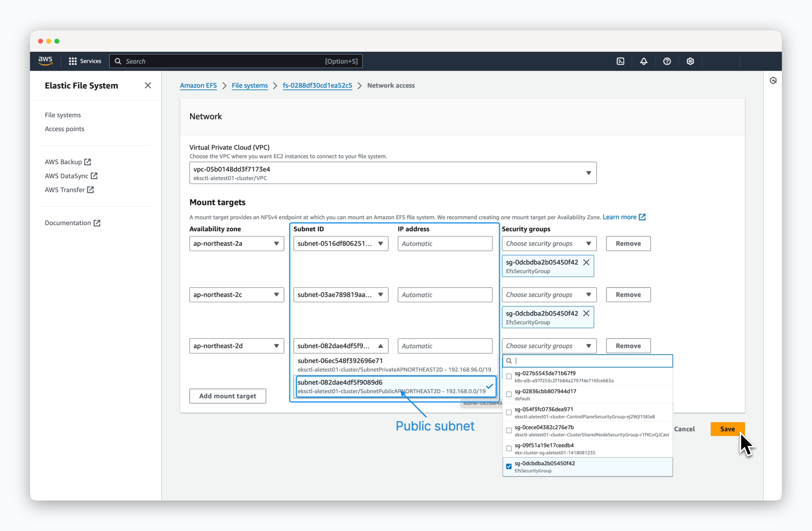Close the Elastic File System sidebar
812x531 pixels.
pos(148,85)
